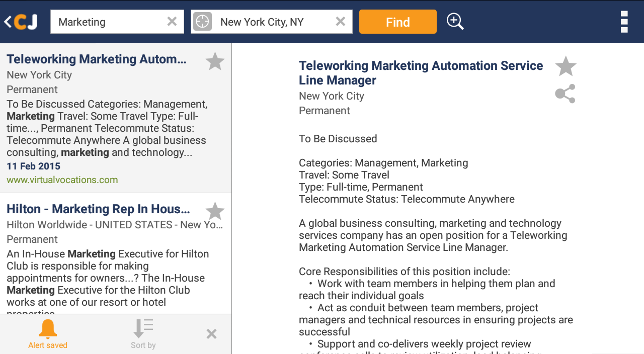Viewport: 644px width, 354px height.
Task: Clear the Marketing keyword field
Action: [172, 21]
